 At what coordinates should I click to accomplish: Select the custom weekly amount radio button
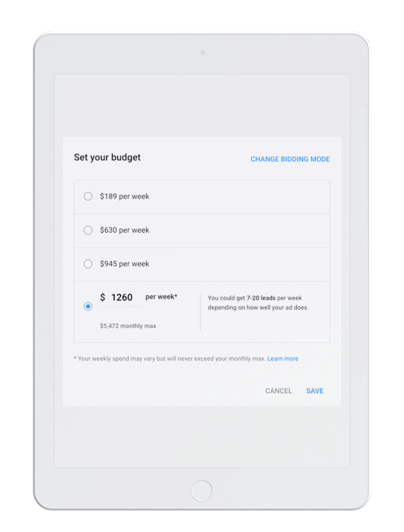point(88,307)
